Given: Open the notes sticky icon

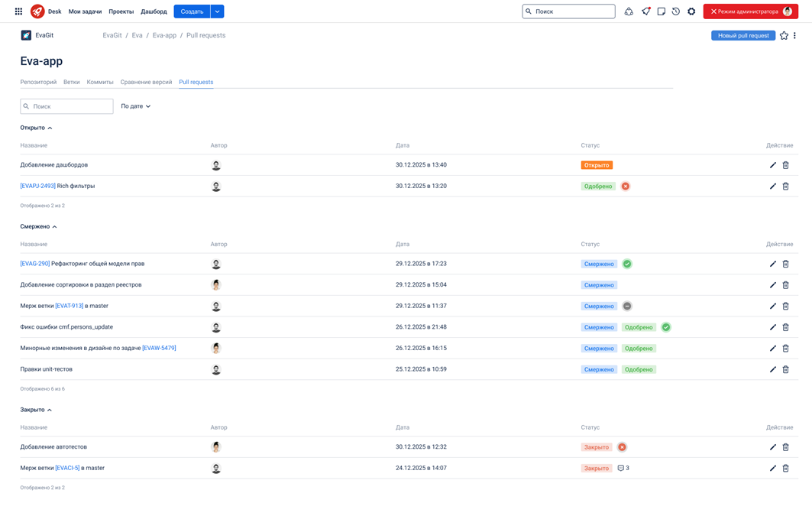Looking at the screenshot, I should 661,11.
